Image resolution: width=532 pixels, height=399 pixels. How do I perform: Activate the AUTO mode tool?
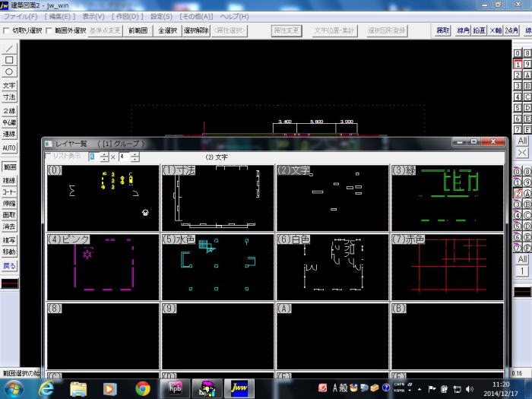pos(9,148)
